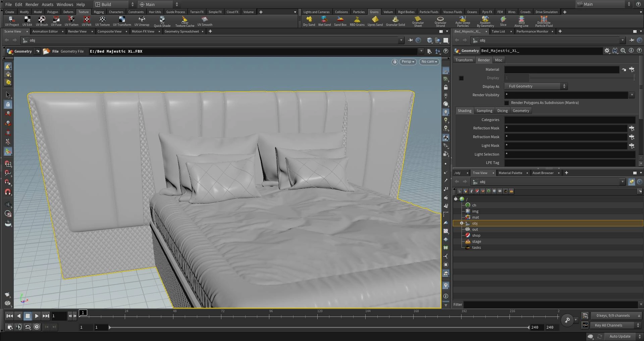Image resolution: width=644 pixels, height=341 pixels.
Task: Select the shop node in tree
Action: [x=476, y=235]
